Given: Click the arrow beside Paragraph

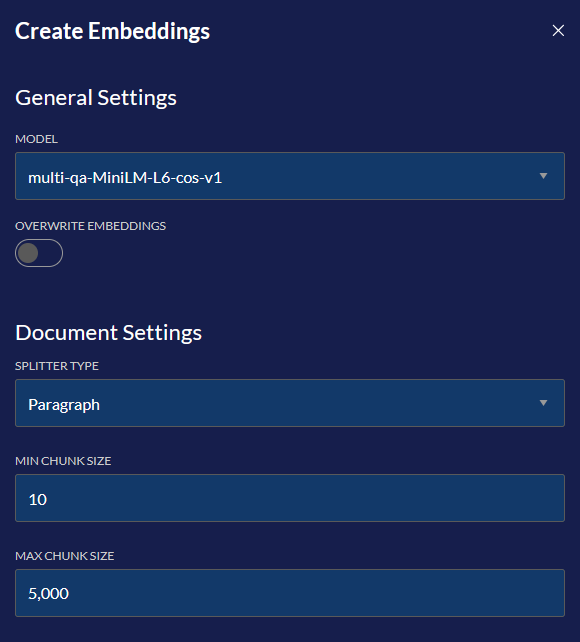Looking at the screenshot, I should pyautogui.click(x=543, y=403).
